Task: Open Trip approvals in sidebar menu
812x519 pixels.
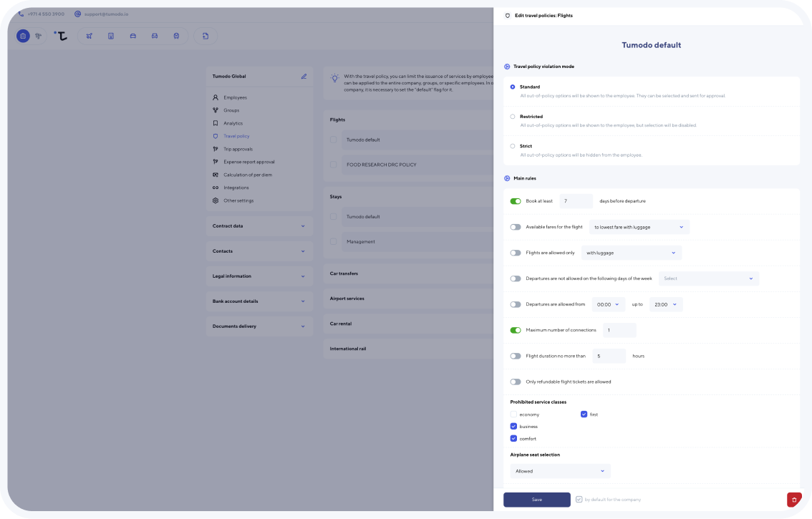Action: pyautogui.click(x=238, y=149)
